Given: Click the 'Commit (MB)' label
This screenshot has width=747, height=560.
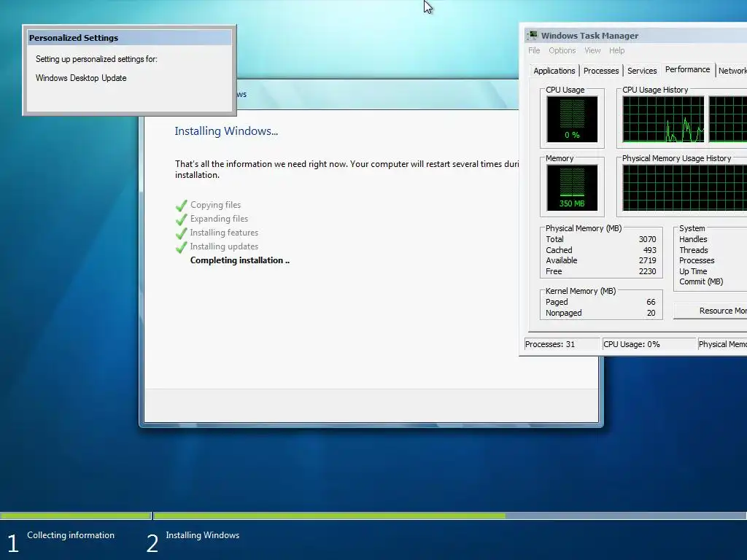Looking at the screenshot, I should point(701,281).
